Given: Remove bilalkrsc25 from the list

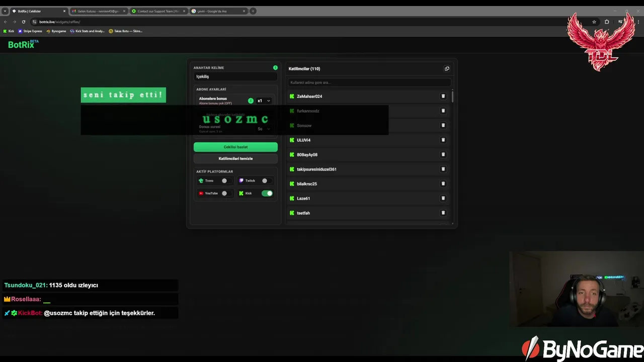Looking at the screenshot, I should coord(443,184).
